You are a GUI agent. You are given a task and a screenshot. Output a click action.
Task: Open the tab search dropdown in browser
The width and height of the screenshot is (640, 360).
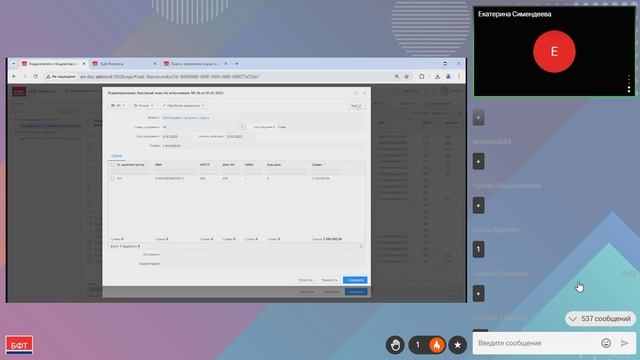(x=13, y=64)
